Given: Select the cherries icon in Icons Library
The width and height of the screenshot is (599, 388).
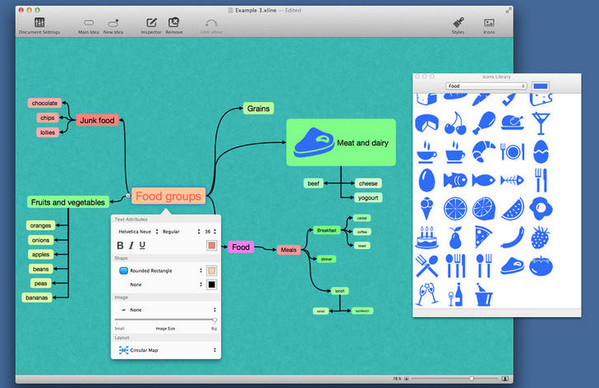Looking at the screenshot, I should [455, 123].
